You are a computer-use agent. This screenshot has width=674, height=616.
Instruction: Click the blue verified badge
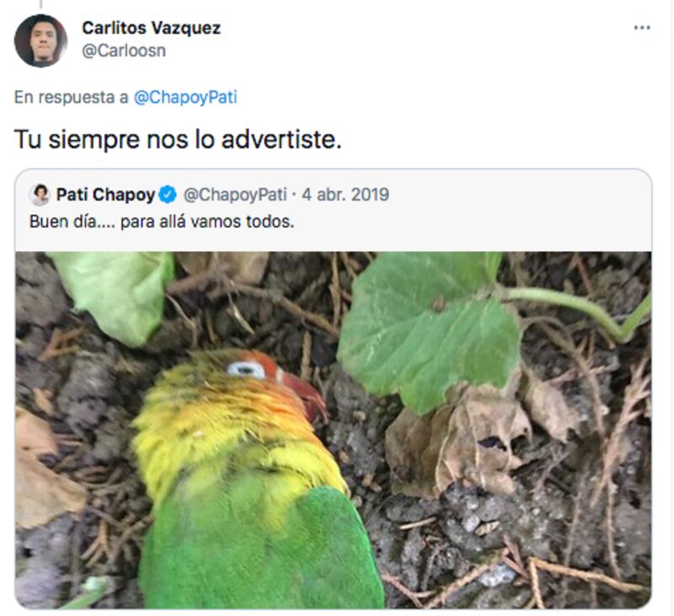coord(168,195)
